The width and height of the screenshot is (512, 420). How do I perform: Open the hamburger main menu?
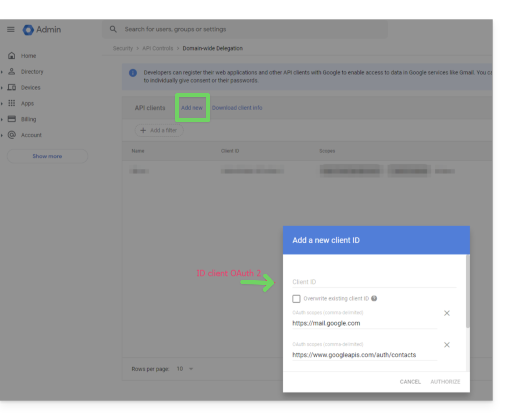pos(11,29)
